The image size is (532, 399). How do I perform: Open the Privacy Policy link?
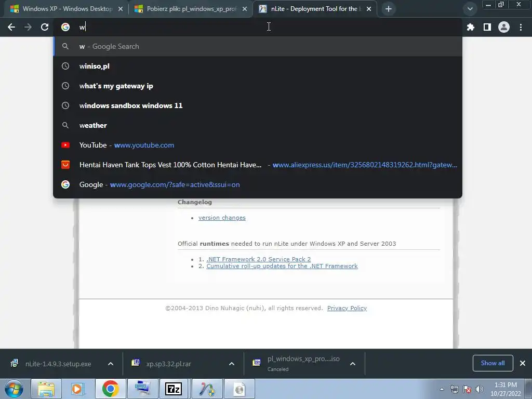[347, 308]
